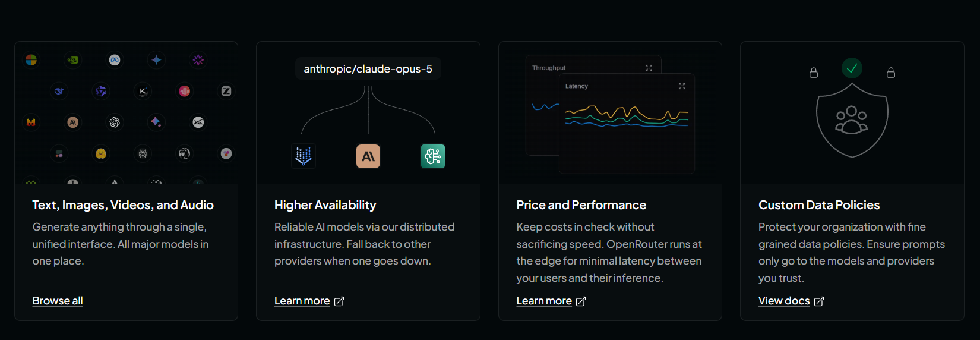Click the green Amazon Bedrock brain icon
The width and height of the screenshot is (980, 340).
433,156
